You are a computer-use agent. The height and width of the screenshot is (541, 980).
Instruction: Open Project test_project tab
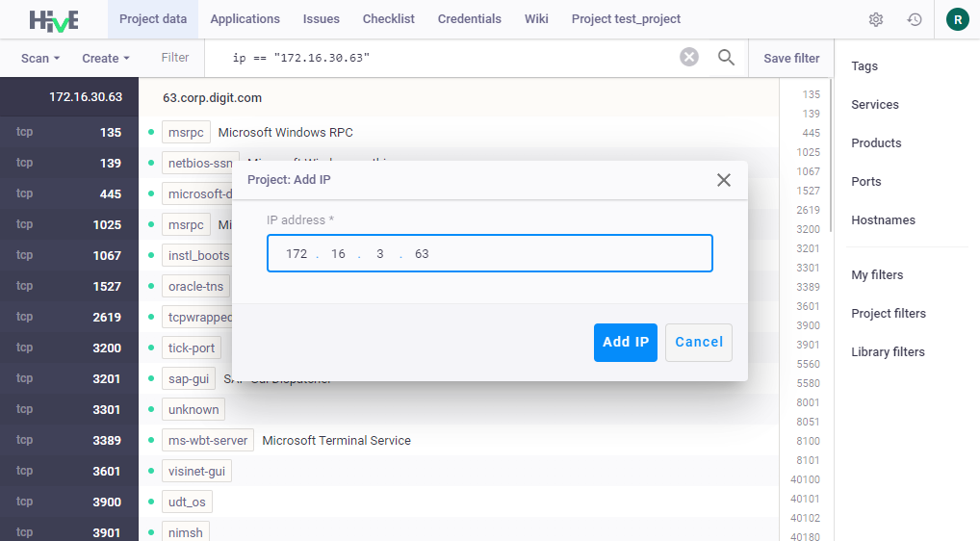(x=626, y=19)
